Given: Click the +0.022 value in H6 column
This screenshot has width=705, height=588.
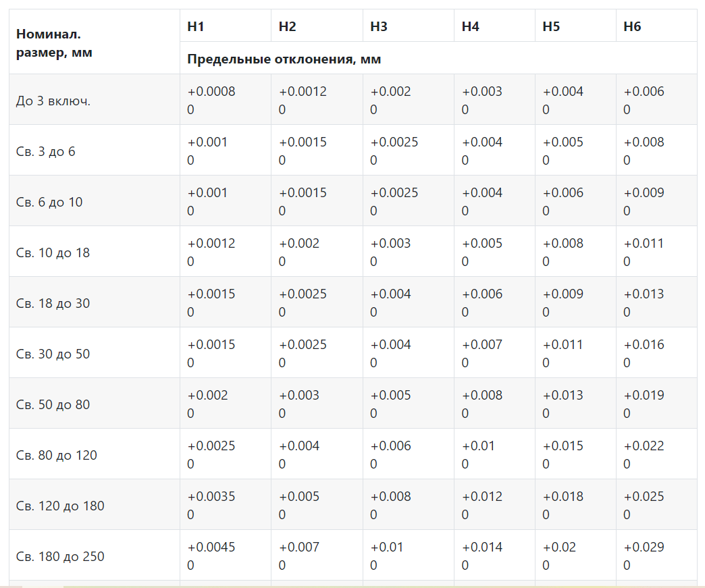Looking at the screenshot, I should click(644, 446).
